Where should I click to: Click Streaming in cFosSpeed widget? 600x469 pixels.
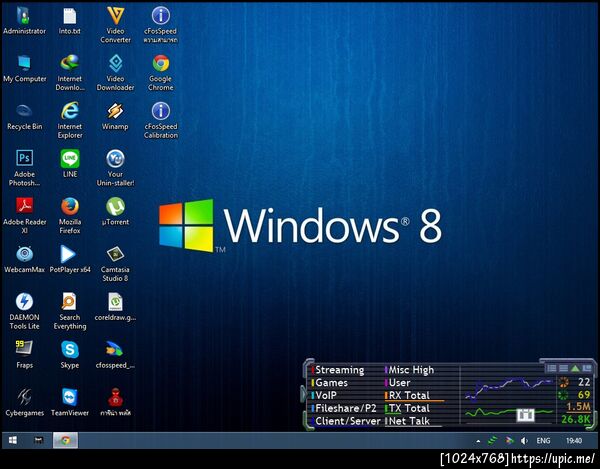(339, 370)
